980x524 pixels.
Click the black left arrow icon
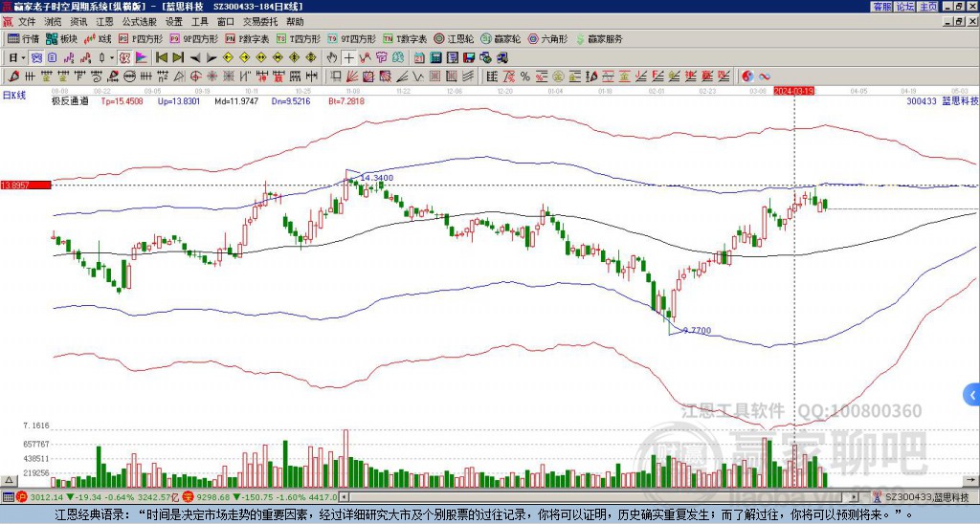pos(195,58)
